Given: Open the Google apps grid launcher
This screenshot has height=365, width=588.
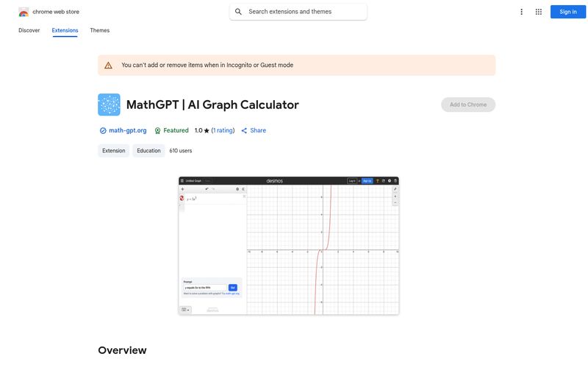Looking at the screenshot, I should [x=539, y=12].
